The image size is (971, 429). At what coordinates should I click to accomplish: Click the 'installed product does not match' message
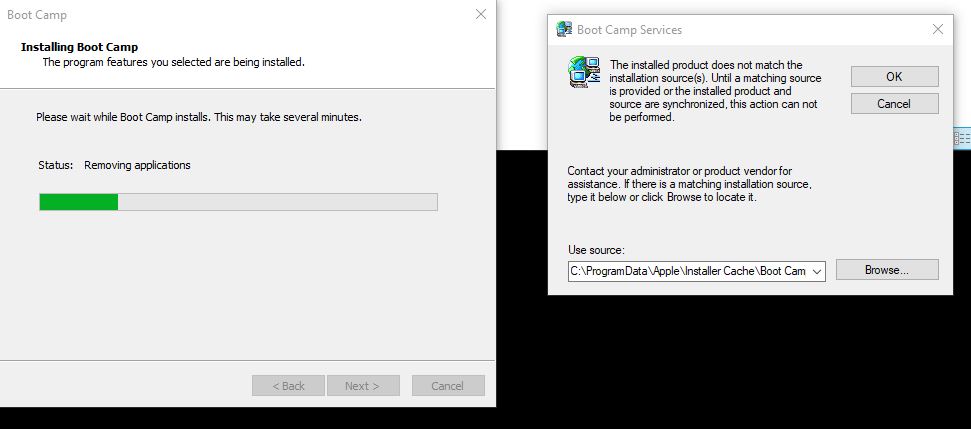tap(715, 91)
